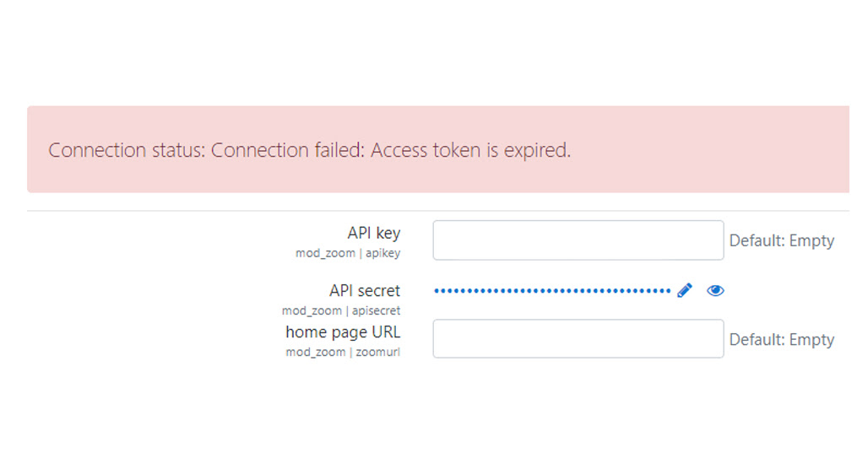Click the "zoomurl" setting identifier text

[377, 353]
